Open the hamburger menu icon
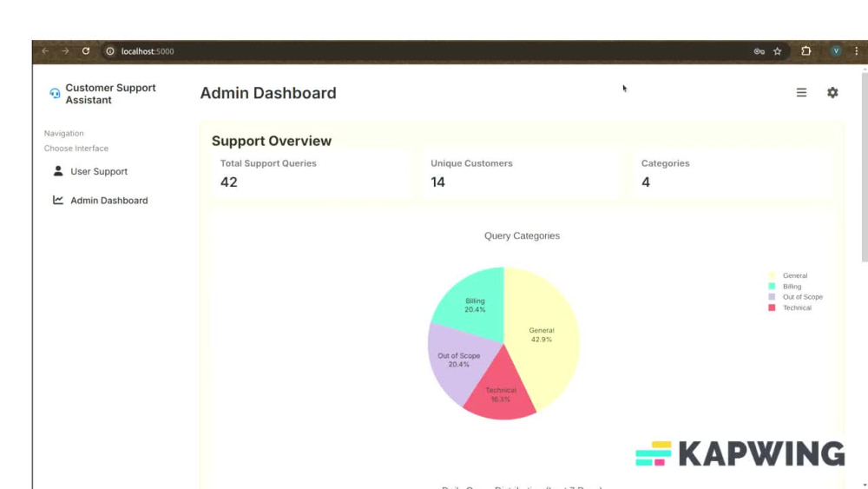 [x=801, y=92]
